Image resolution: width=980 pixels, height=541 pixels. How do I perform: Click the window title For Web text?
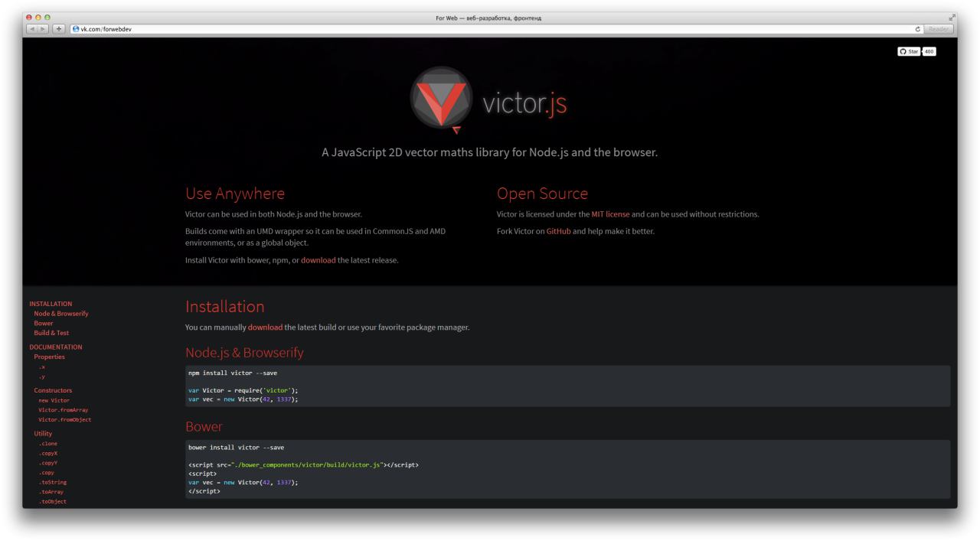(489, 18)
